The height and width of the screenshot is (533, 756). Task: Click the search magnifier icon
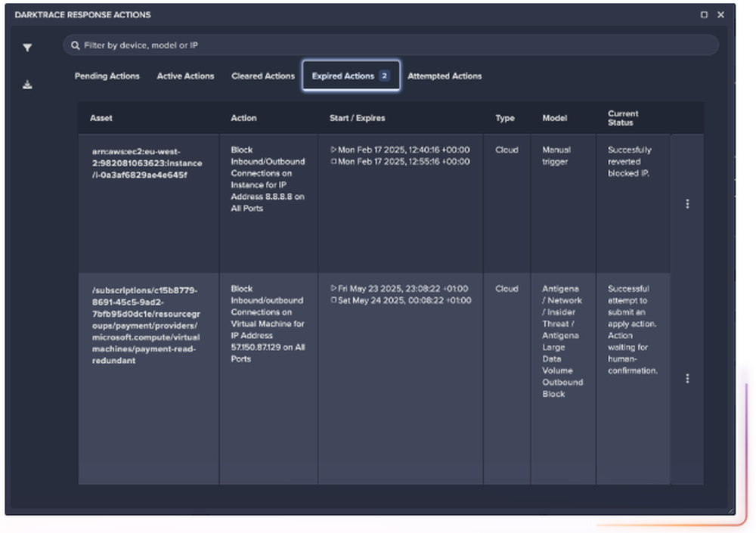tap(75, 45)
